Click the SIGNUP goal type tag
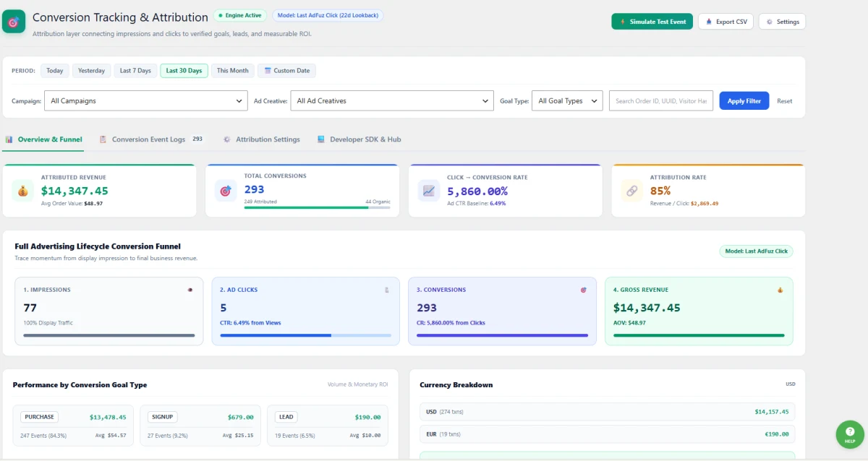Image resolution: width=868 pixels, height=461 pixels. [x=163, y=417]
